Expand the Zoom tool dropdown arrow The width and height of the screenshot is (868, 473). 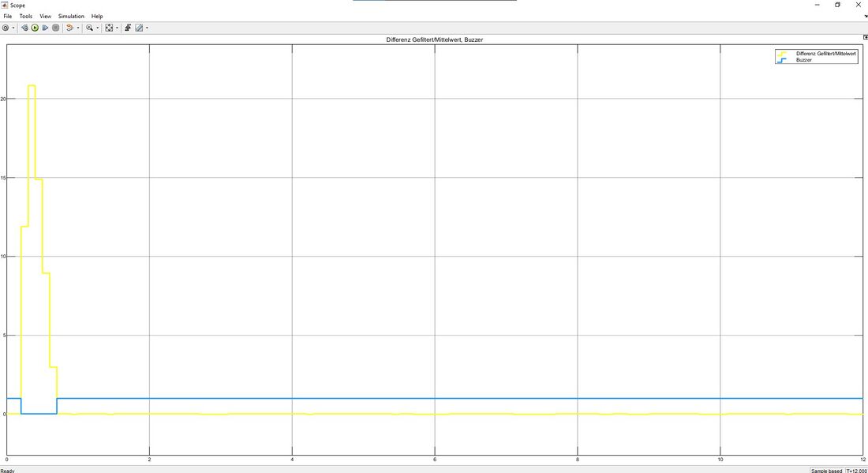98,28
